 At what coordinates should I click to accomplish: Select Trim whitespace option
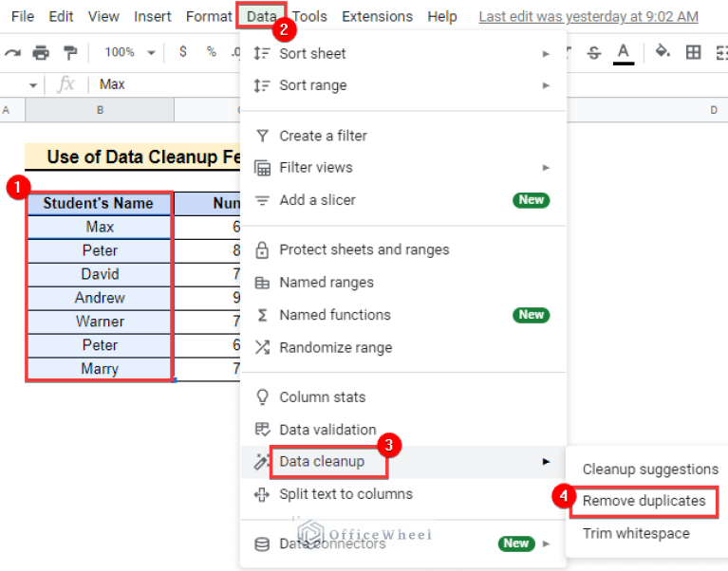pyautogui.click(x=635, y=533)
